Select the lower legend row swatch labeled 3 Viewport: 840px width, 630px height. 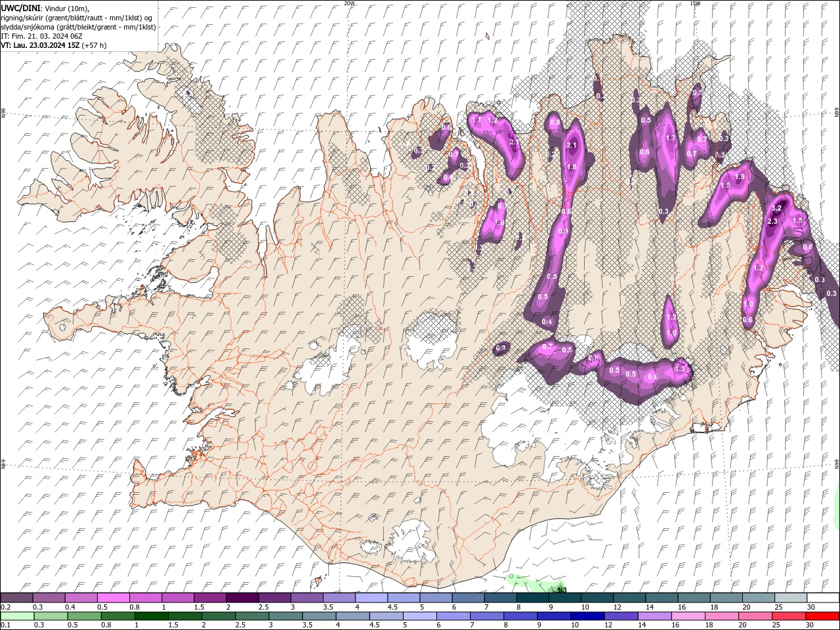(285, 616)
